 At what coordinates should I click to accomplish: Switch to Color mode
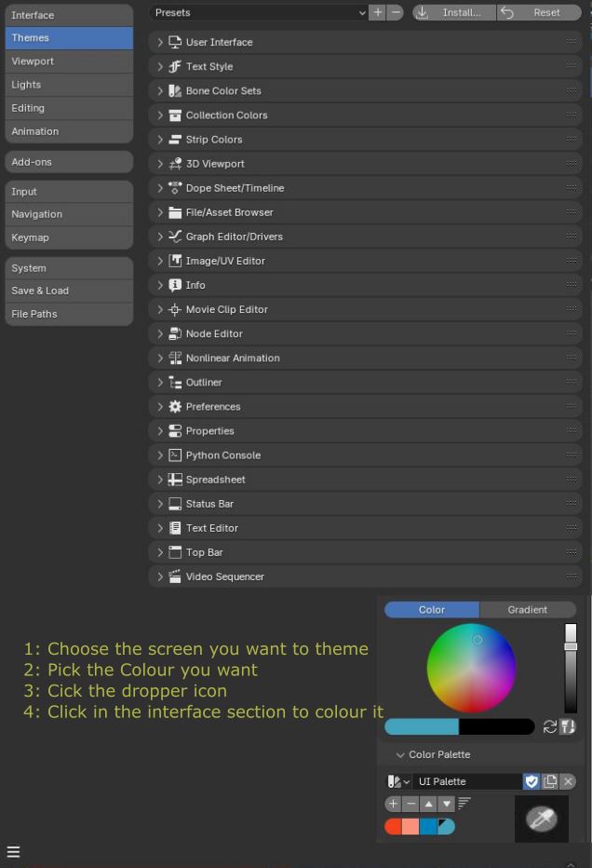click(x=432, y=609)
